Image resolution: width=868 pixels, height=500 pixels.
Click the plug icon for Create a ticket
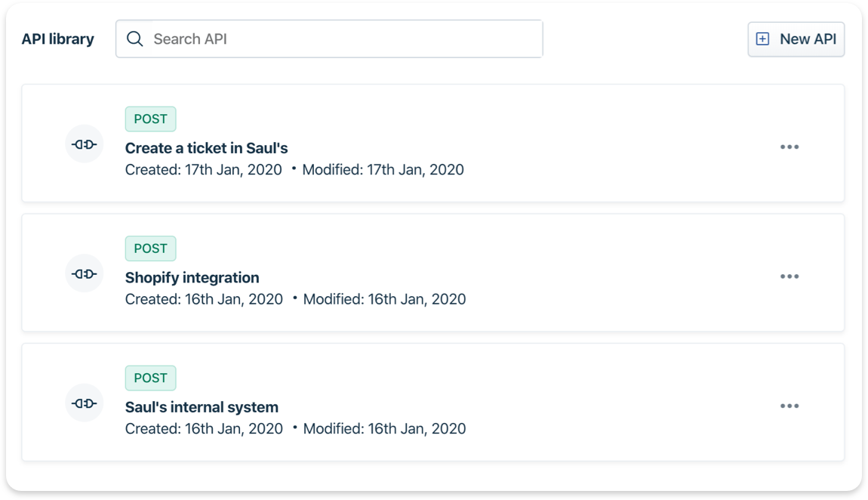pyautogui.click(x=84, y=144)
